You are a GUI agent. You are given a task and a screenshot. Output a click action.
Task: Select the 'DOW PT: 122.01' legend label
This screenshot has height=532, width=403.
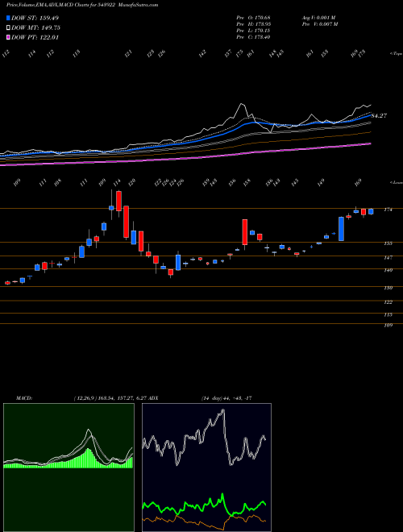(x=35, y=37)
